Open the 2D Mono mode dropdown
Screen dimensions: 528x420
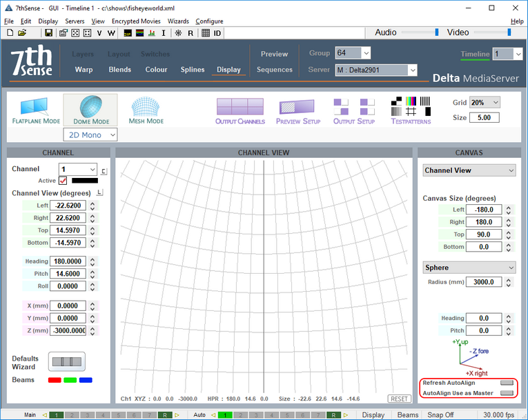coord(90,135)
